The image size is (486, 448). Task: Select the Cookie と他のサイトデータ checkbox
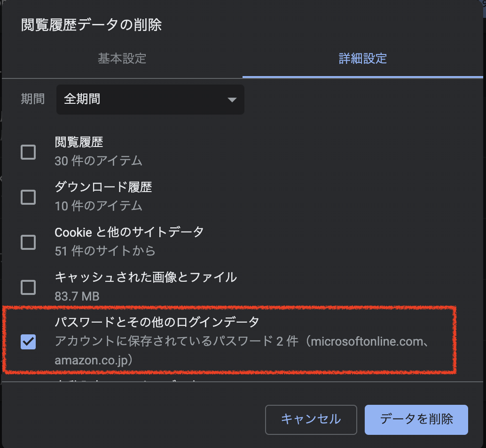(28, 242)
